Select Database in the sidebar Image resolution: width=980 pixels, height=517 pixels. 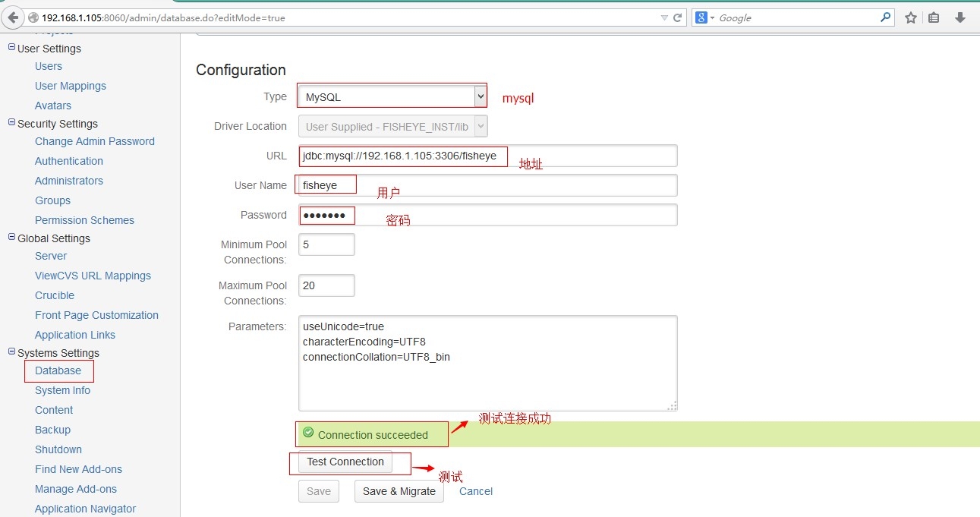point(58,370)
